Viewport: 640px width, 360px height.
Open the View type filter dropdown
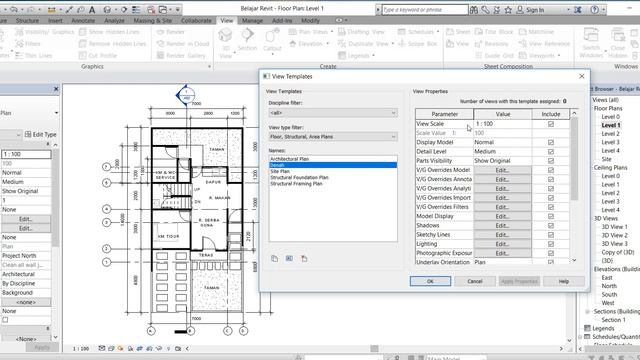pos(333,137)
